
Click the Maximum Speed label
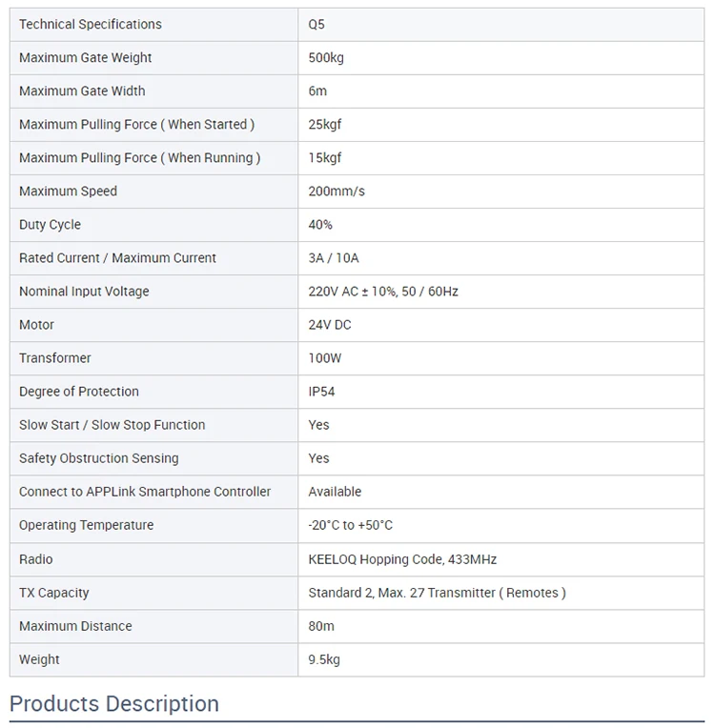[68, 191]
